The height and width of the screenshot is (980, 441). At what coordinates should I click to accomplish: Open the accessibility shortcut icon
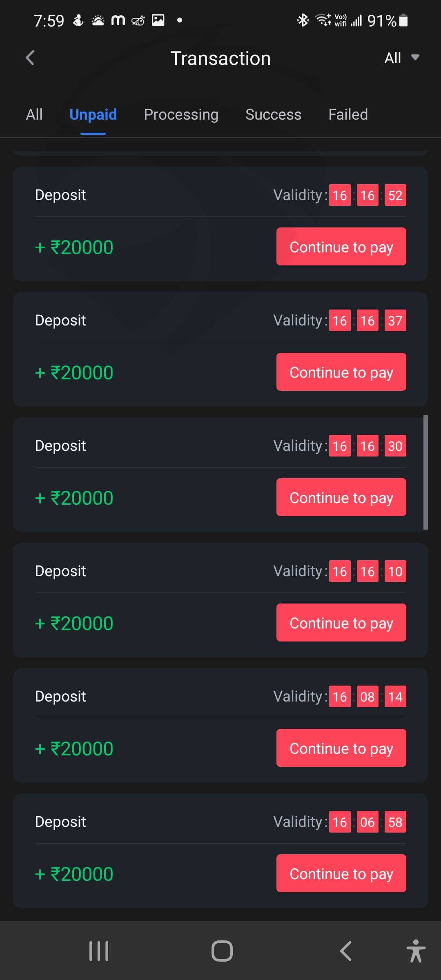point(416,951)
